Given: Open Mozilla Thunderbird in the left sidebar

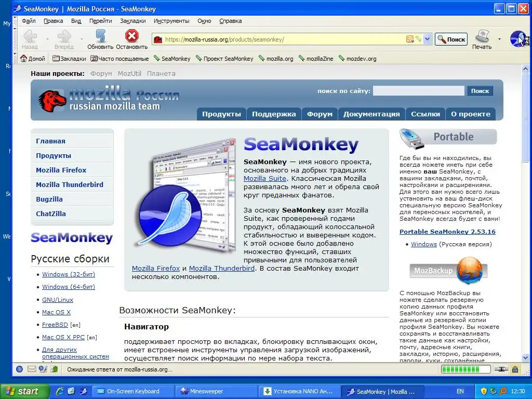Looking at the screenshot, I should 70,184.
